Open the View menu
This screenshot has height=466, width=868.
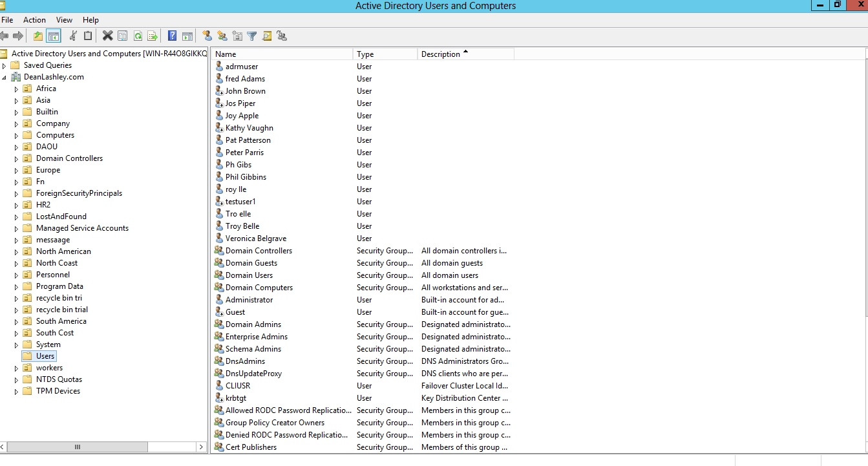pyautogui.click(x=64, y=20)
